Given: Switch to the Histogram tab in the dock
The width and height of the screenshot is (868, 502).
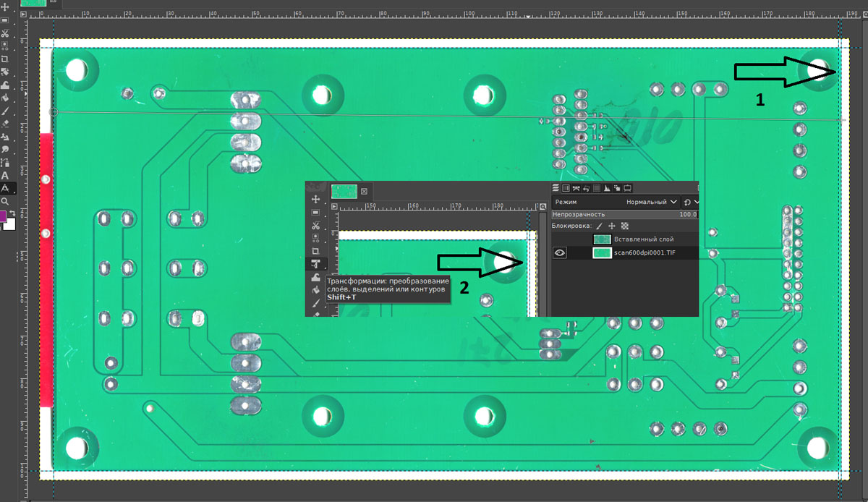Looking at the screenshot, I should coord(607,188).
